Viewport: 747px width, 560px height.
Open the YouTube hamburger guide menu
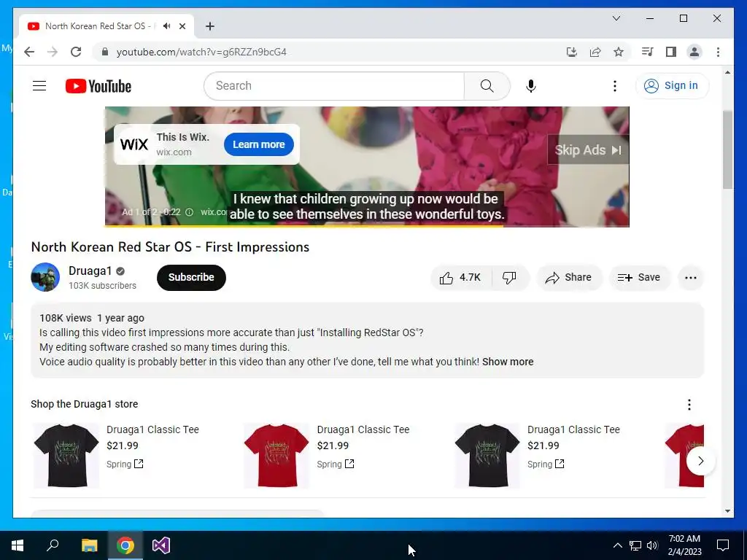(39, 86)
